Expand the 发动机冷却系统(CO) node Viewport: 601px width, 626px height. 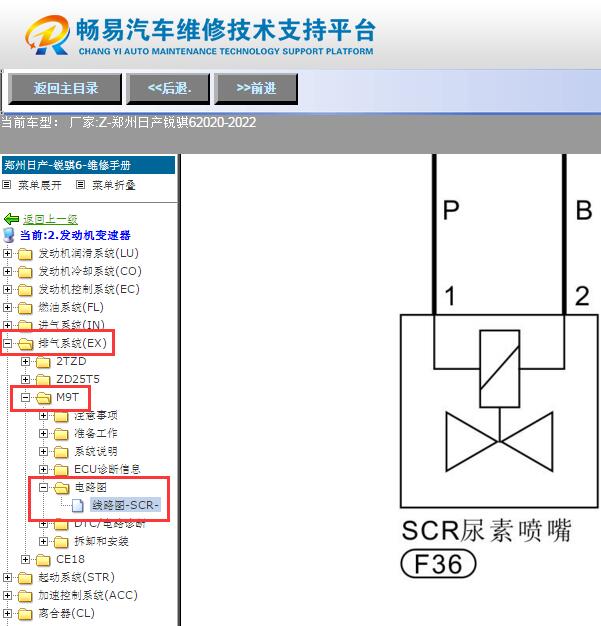click(x=7, y=271)
